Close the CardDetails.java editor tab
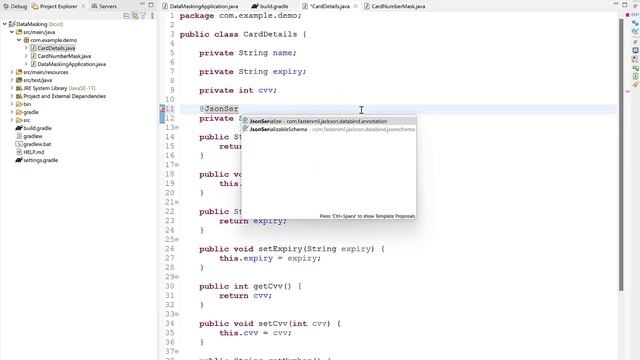Image resolution: width=640 pixels, height=360 pixels. (356, 6)
